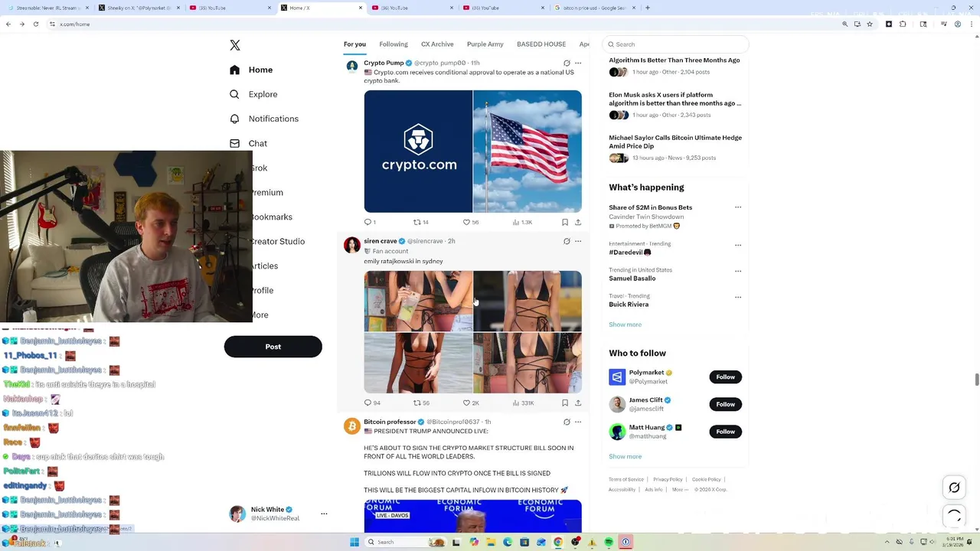The image size is (980, 551).
Task: Open Chrome from the taskbar
Action: click(x=558, y=542)
